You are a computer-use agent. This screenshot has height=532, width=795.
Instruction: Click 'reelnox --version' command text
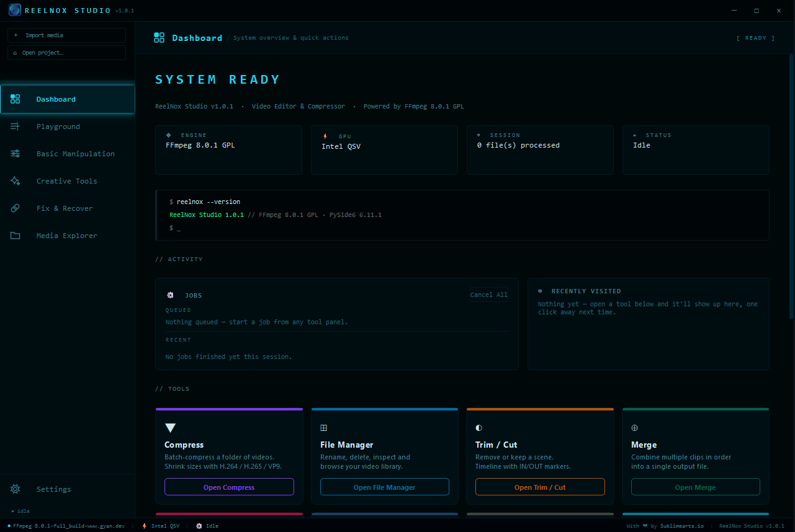coord(209,202)
